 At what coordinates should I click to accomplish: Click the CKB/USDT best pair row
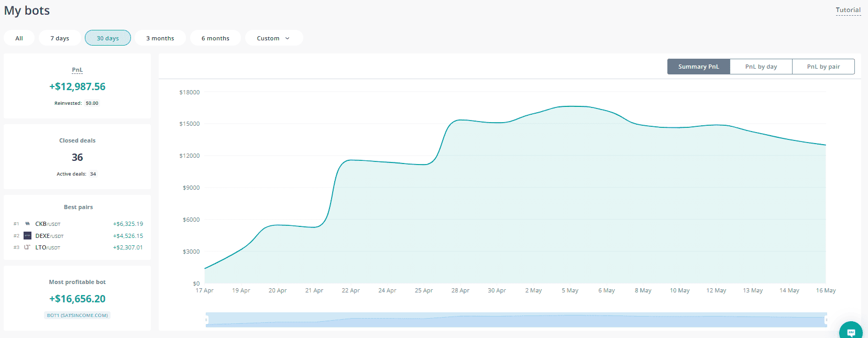78,224
